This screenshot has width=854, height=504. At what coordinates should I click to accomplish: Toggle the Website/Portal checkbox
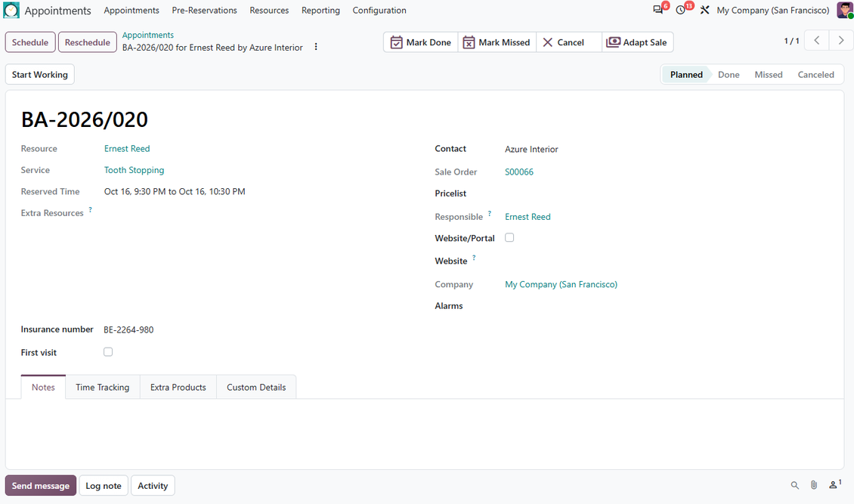[509, 237]
